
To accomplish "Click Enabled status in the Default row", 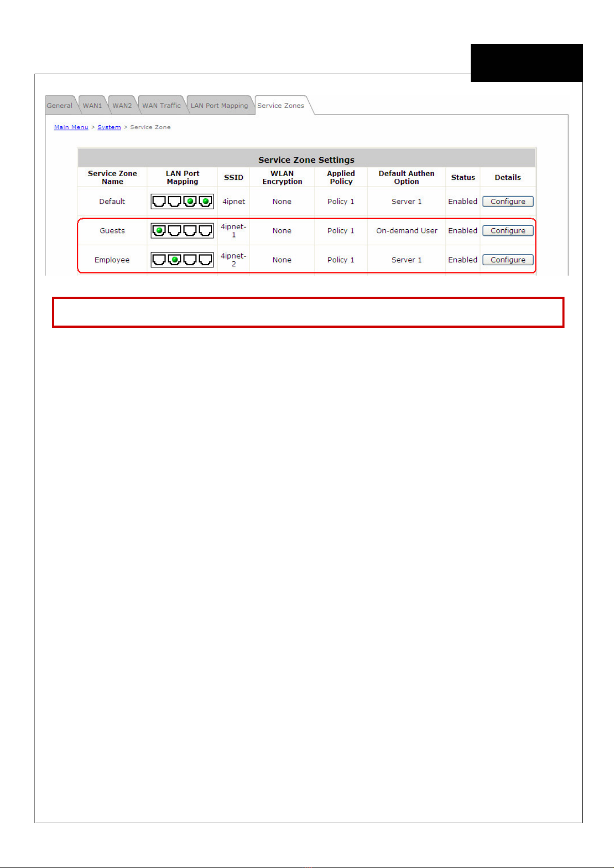I will [463, 201].
